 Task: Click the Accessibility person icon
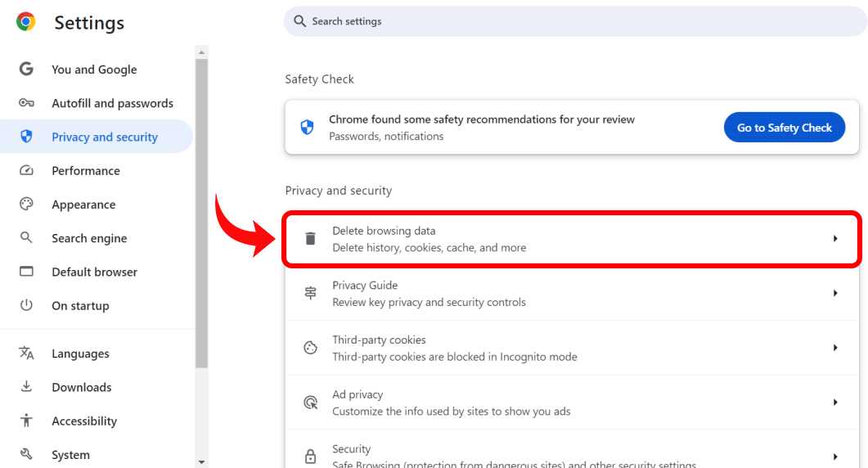26,421
